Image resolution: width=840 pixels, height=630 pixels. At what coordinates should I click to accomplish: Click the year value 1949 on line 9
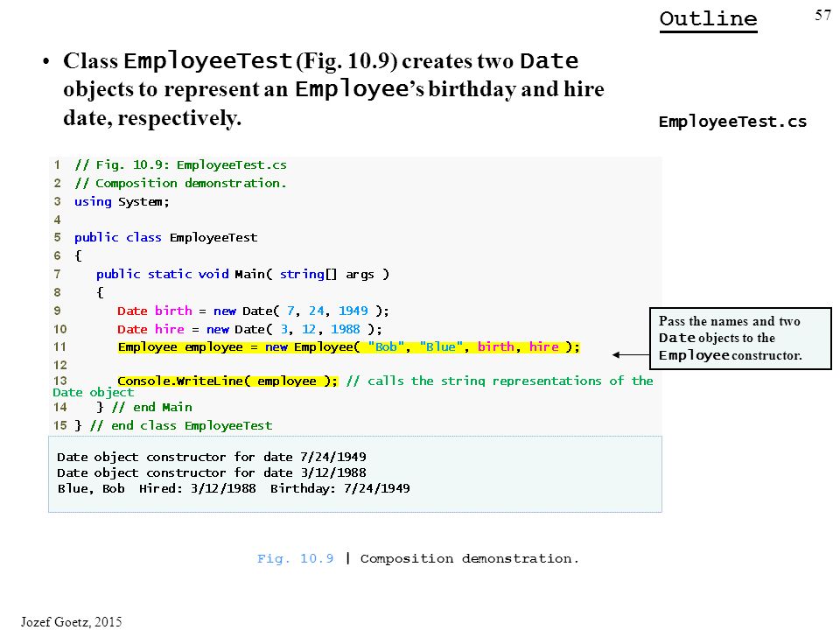pos(353,311)
